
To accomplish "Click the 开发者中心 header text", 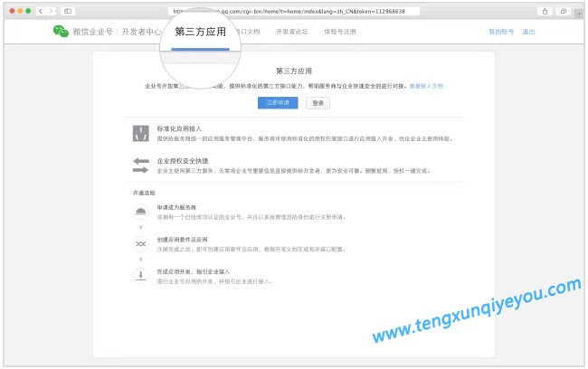I will (x=141, y=32).
